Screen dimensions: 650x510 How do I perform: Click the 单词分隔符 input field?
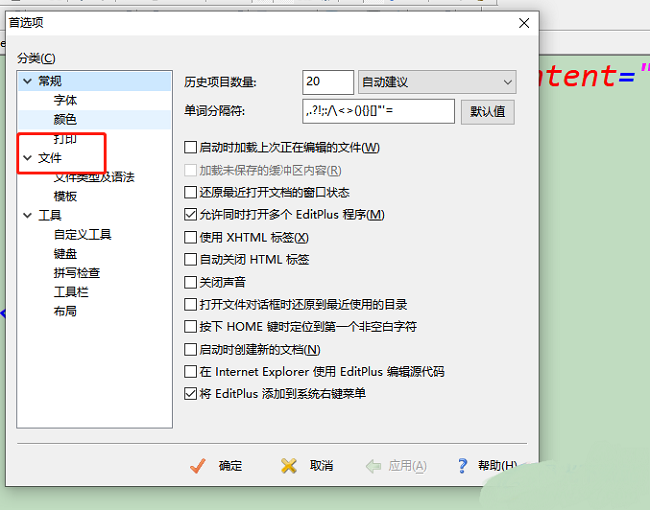378,111
